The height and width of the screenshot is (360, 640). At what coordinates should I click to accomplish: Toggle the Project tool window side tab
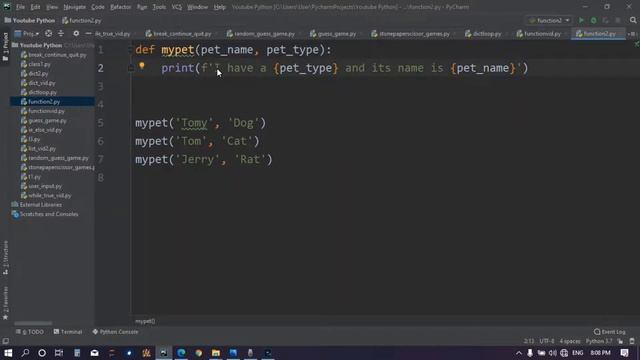coord(5,47)
